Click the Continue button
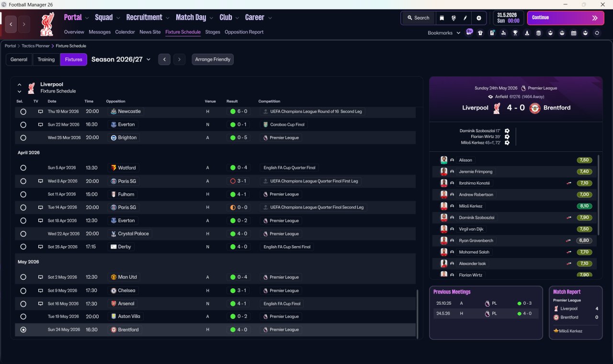 566,18
